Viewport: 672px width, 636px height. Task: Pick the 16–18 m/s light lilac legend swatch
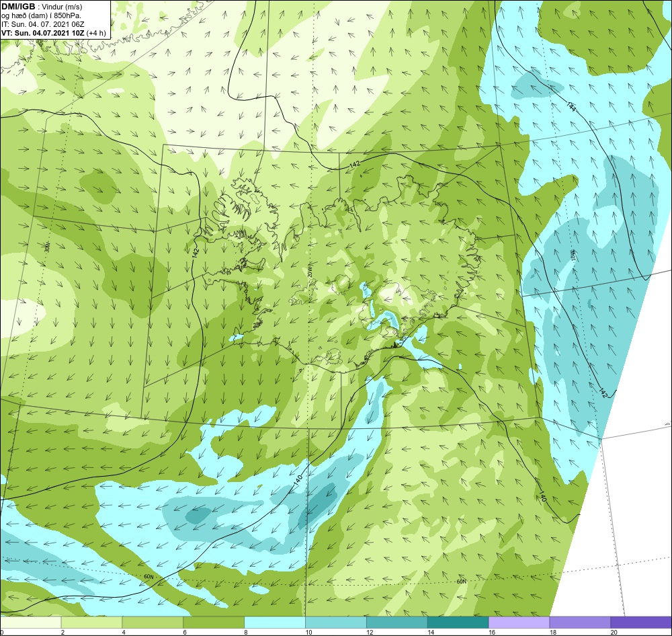519,622
